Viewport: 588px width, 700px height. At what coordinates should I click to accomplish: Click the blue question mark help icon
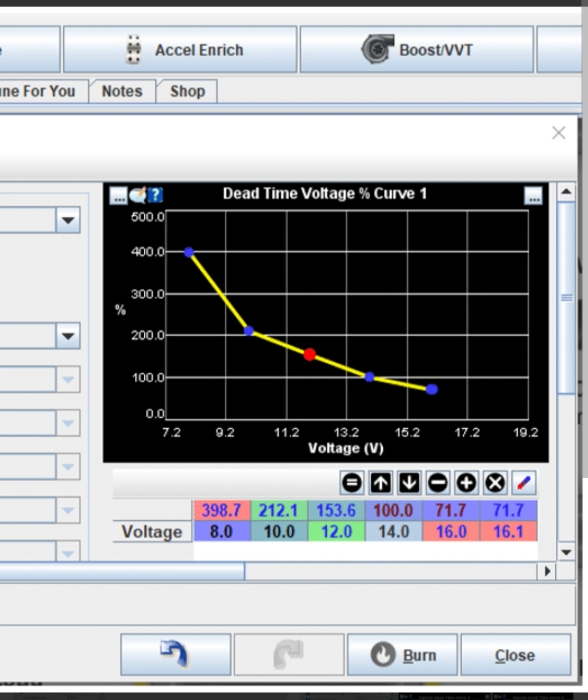click(x=156, y=194)
